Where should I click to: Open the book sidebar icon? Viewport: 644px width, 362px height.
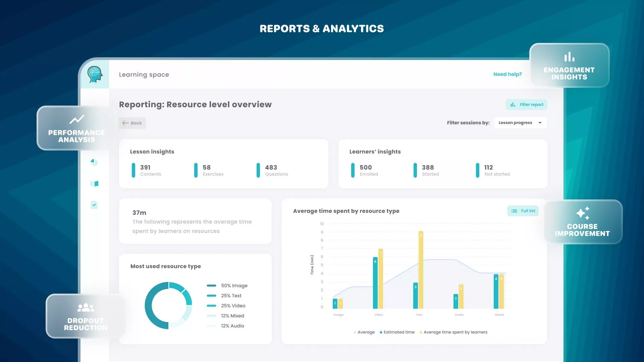point(94,184)
